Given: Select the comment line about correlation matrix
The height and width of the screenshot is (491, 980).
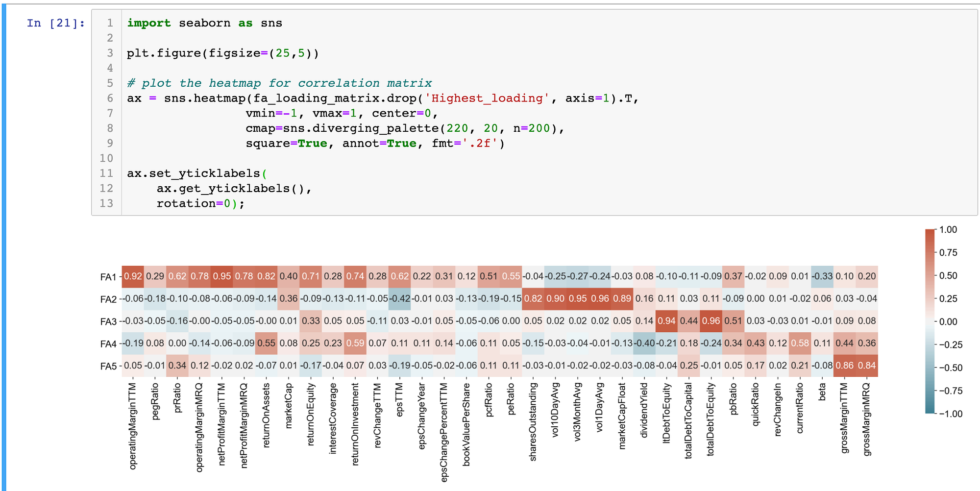Looking at the screenshot, I should point(279,83).
